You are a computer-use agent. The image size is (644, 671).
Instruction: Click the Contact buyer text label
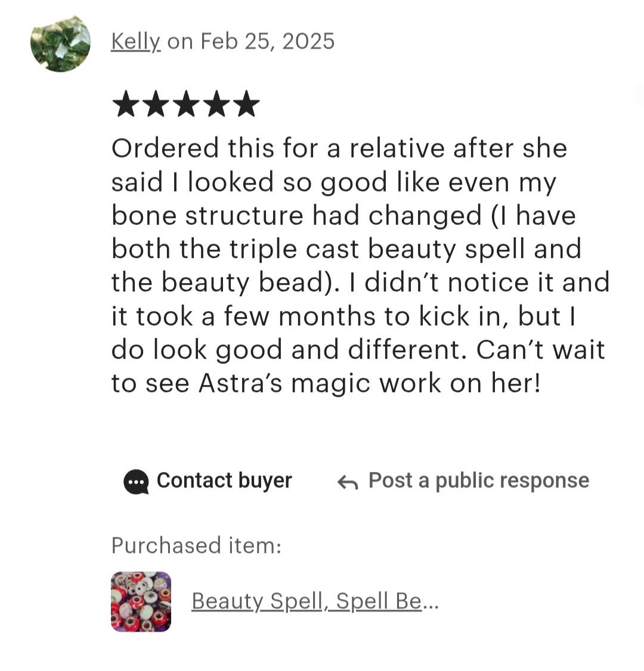(x=224, y=480)
